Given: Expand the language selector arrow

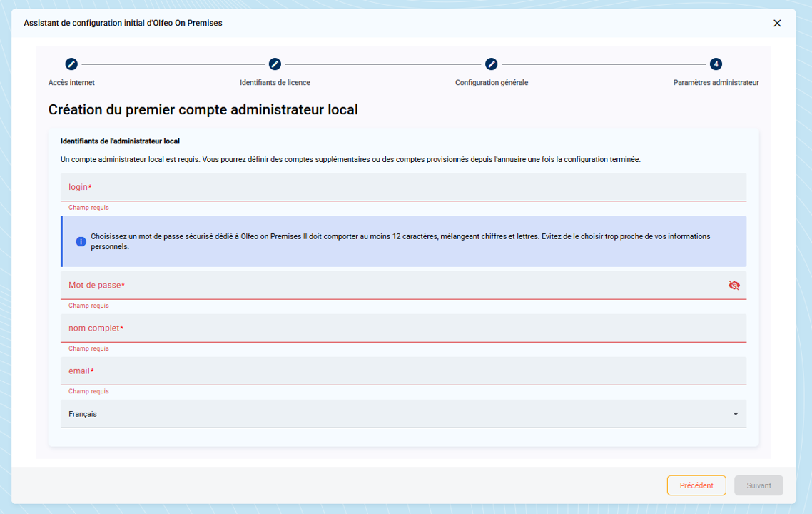Looking at the screenshot, I should click(735, 414).
